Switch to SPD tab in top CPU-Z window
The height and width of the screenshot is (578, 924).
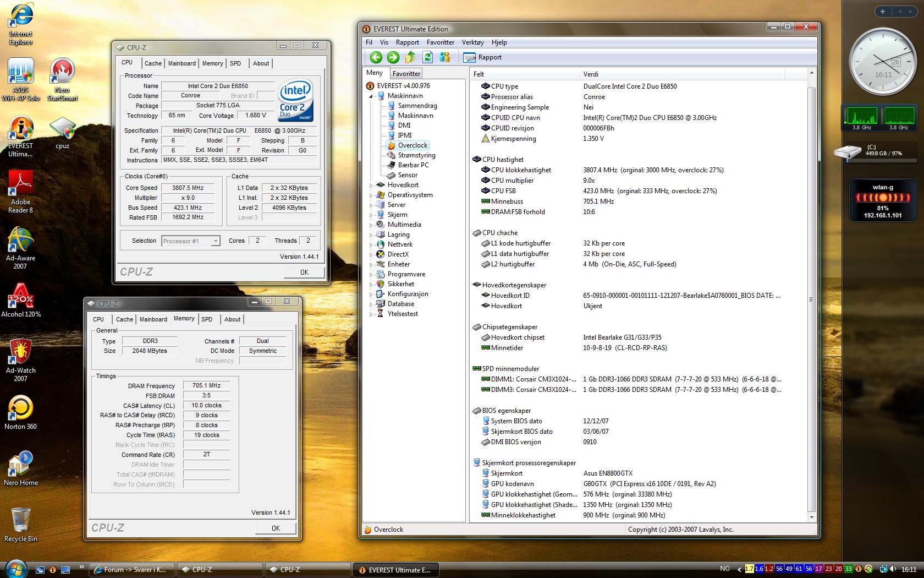235,63
